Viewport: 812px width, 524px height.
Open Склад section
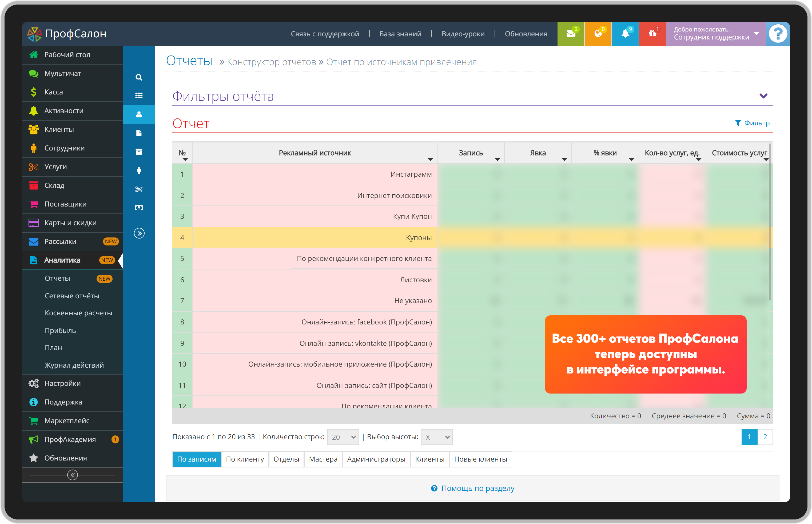pos(73,186)
